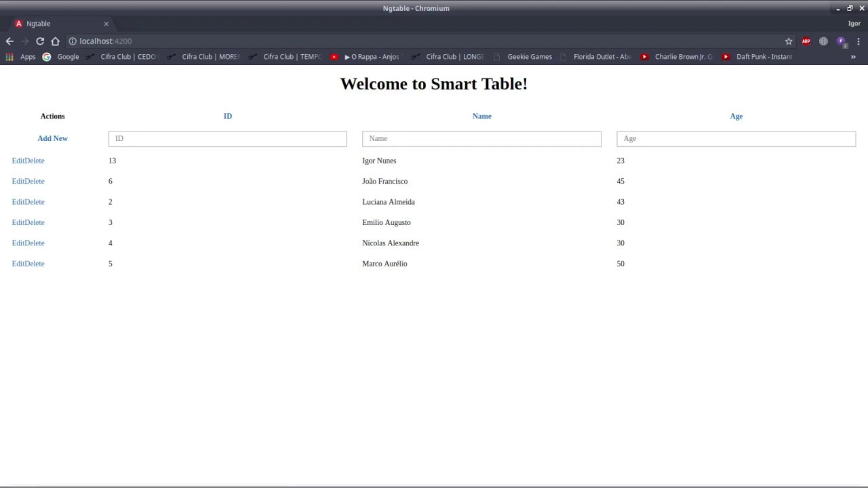Viewport: 868px width, 488px height.
Task: Focus the ID filter input
Action: coord(228,139)
